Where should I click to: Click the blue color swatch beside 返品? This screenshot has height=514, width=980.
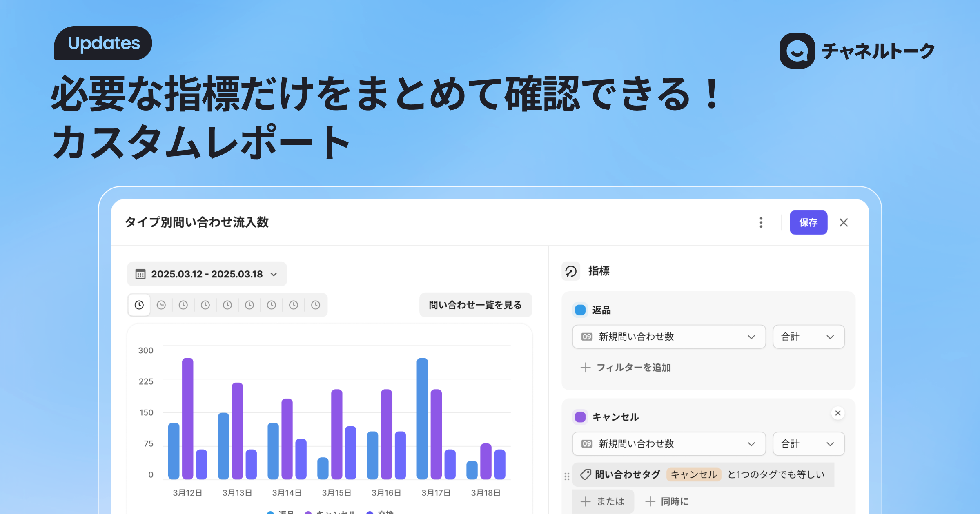(x=580, y=310)
